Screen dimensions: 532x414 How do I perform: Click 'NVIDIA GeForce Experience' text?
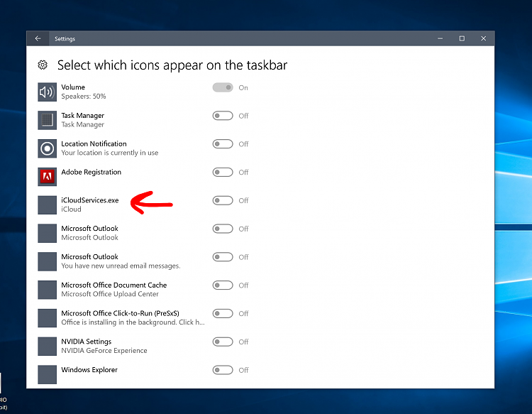[x=104, y=351]
